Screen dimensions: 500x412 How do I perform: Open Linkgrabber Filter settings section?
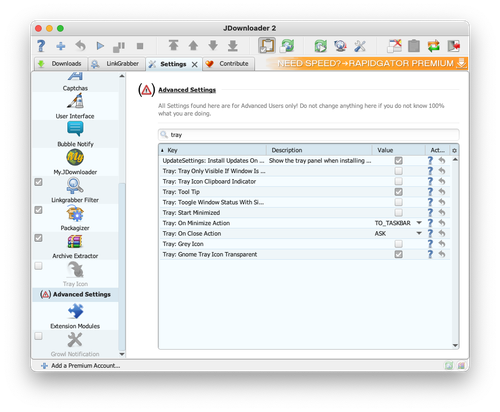coord(75,190)
